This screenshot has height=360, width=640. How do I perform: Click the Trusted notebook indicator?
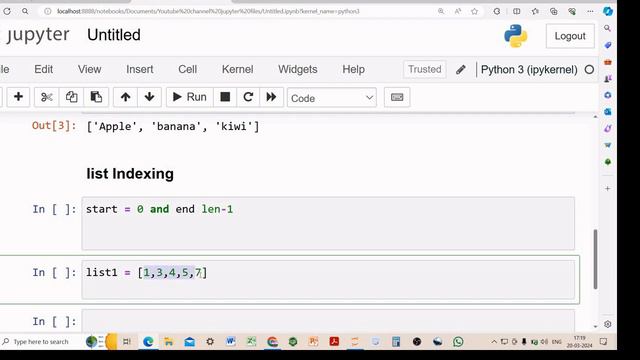(x=424, y=69)
